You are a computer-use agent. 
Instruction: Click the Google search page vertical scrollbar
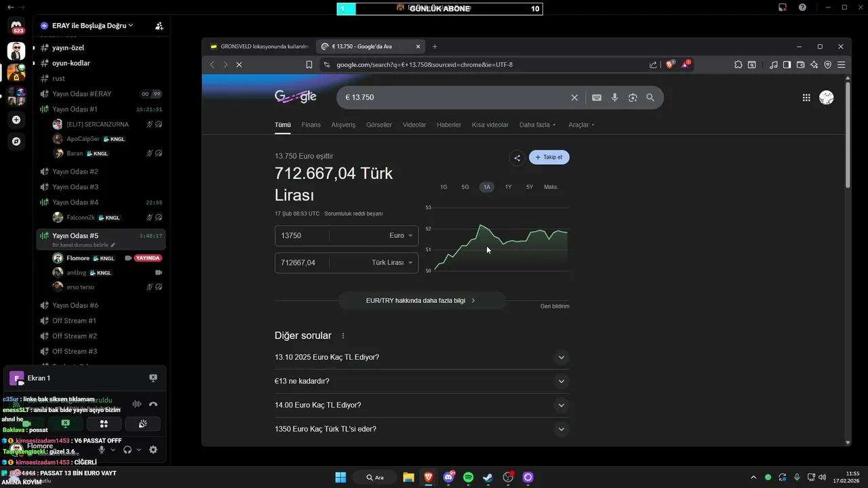[848, 136]
